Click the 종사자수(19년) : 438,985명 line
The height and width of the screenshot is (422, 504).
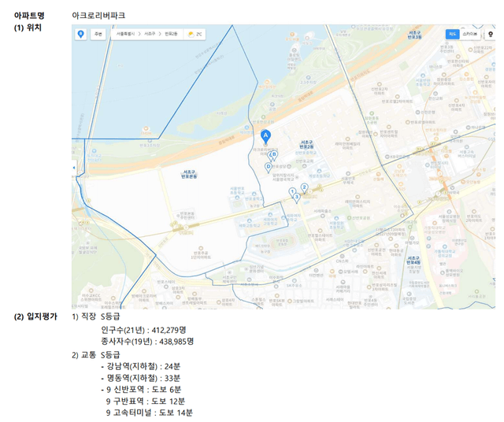pyautogui.click(x=147, y=342)
